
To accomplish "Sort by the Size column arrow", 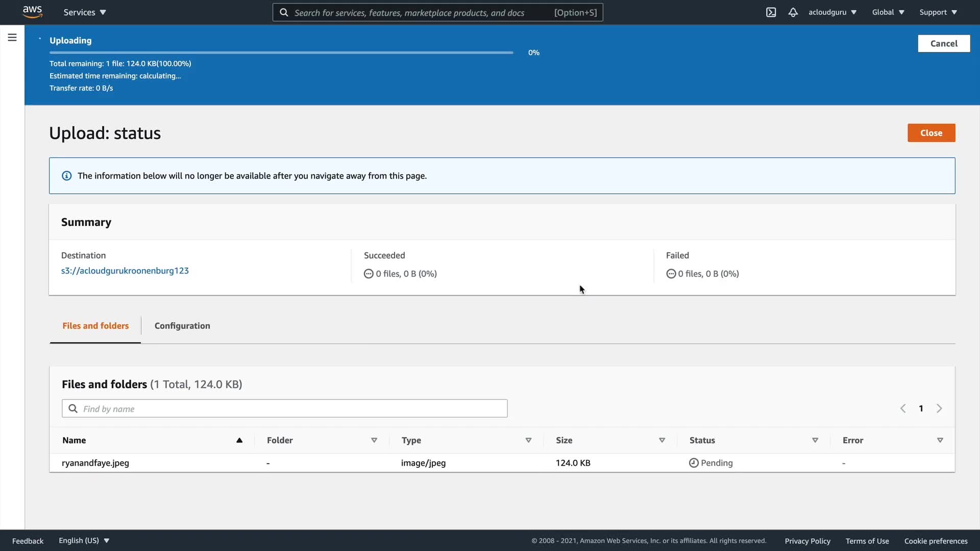I will [x=662, y=440].
